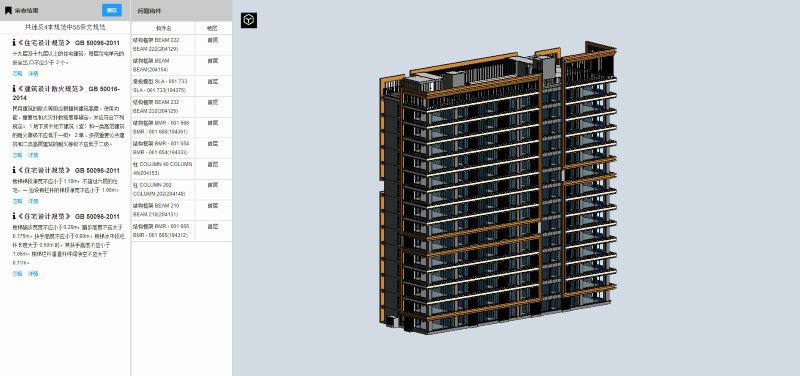Select the BEAM(204154) component row
The width and height of the screenshot is (800, 376).
[x=182, y=65]
